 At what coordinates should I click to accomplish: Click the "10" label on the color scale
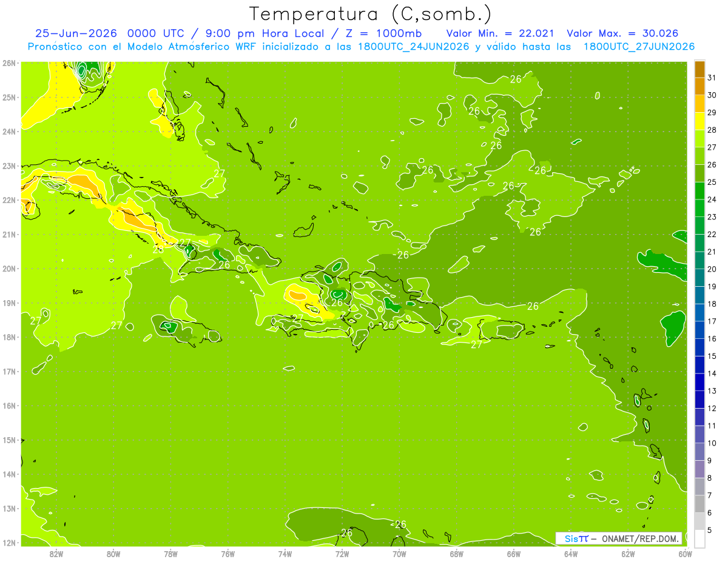pyautogui.click(x=712, y=443)
